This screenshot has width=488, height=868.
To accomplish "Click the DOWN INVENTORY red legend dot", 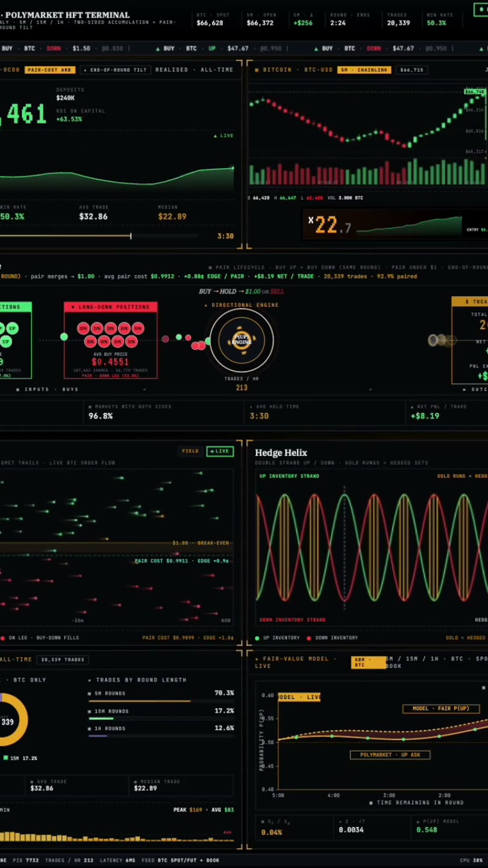I will point(309,638).
